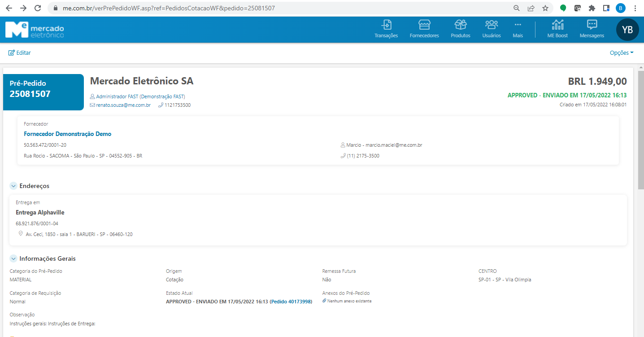Viewport: 644px width, 337px height.
Task: Click the Rua Rocio supplier address
Action: click(x=83, y=156)
